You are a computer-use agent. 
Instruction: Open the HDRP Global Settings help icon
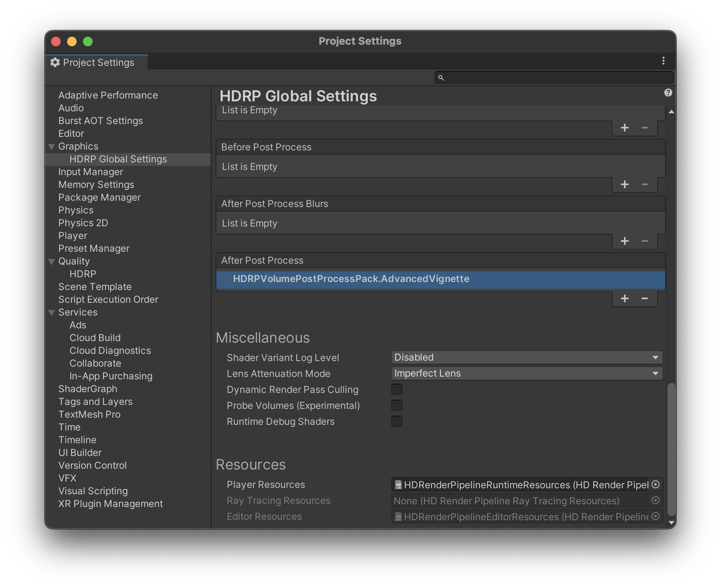point(668,93)
